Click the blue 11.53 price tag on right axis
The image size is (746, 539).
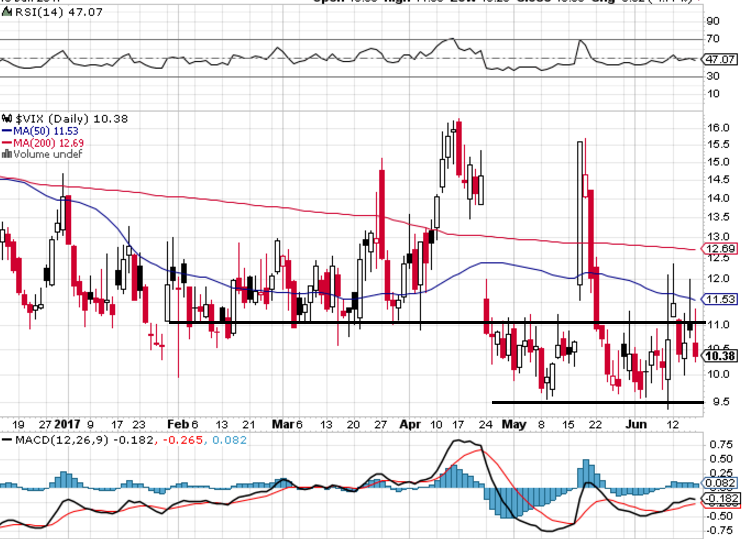click(x=720, y=299)
